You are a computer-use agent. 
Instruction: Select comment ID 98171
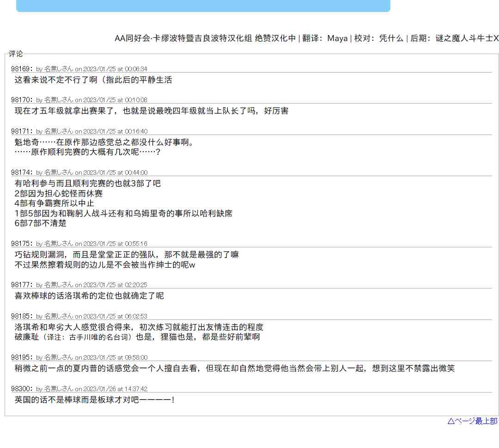coord(21,131)
